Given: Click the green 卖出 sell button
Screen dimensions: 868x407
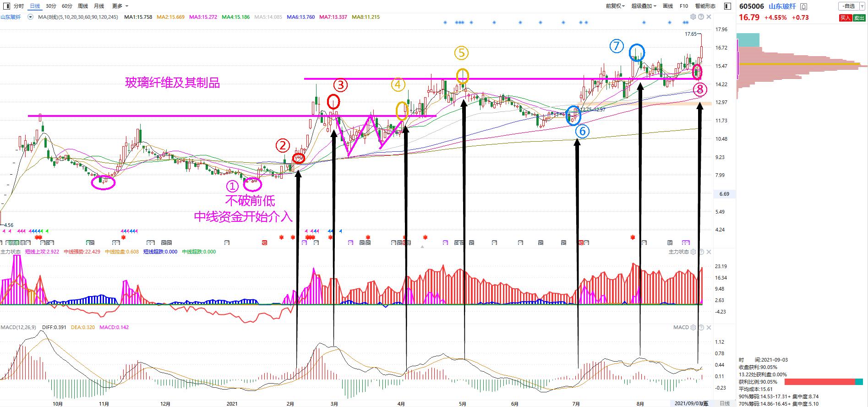Looking at the screenshot, I should click(x=858, y=18).
